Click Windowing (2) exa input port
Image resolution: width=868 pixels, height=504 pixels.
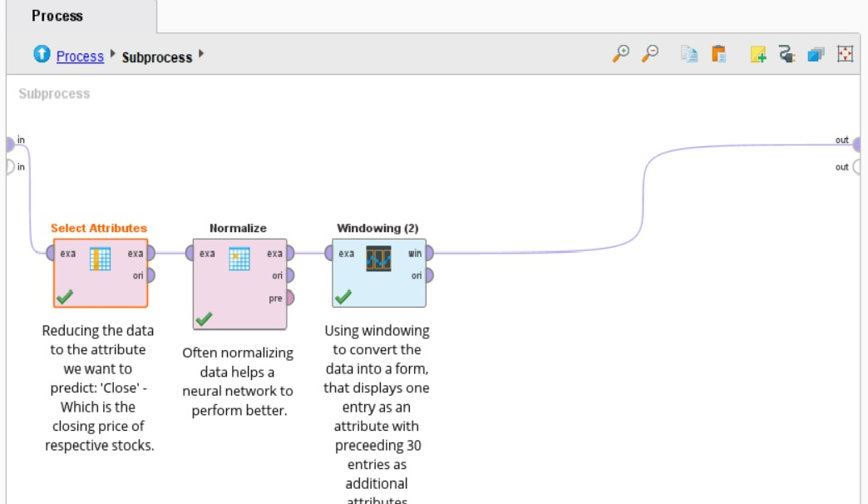coord(328,253)
